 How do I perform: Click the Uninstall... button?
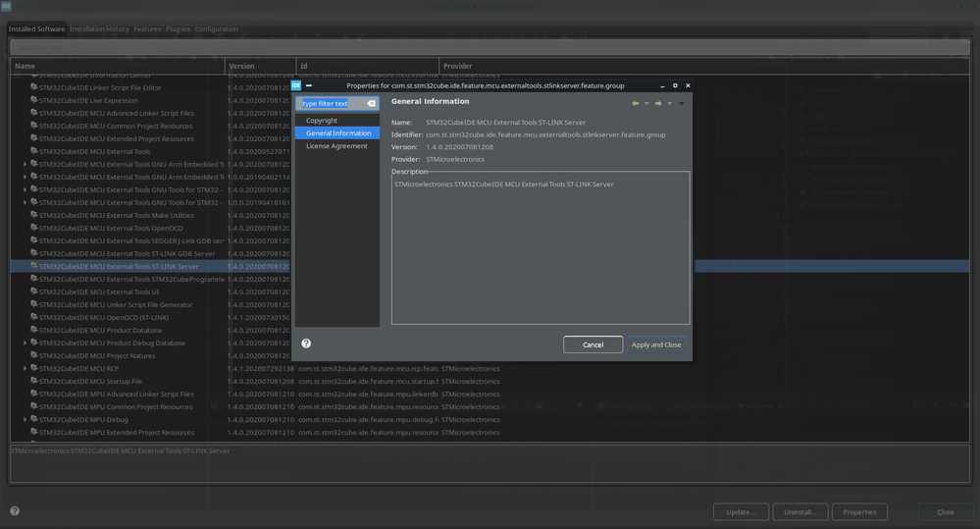tap(800, 512)
